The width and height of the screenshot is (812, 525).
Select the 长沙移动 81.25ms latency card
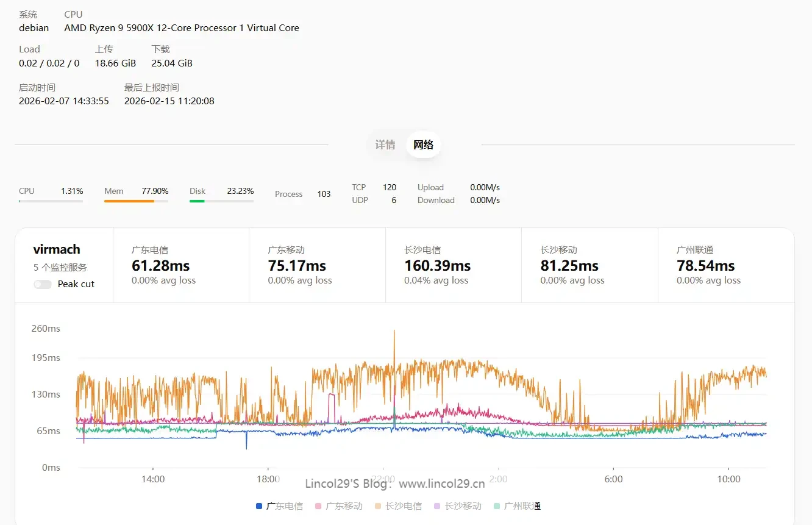point(589,265)
